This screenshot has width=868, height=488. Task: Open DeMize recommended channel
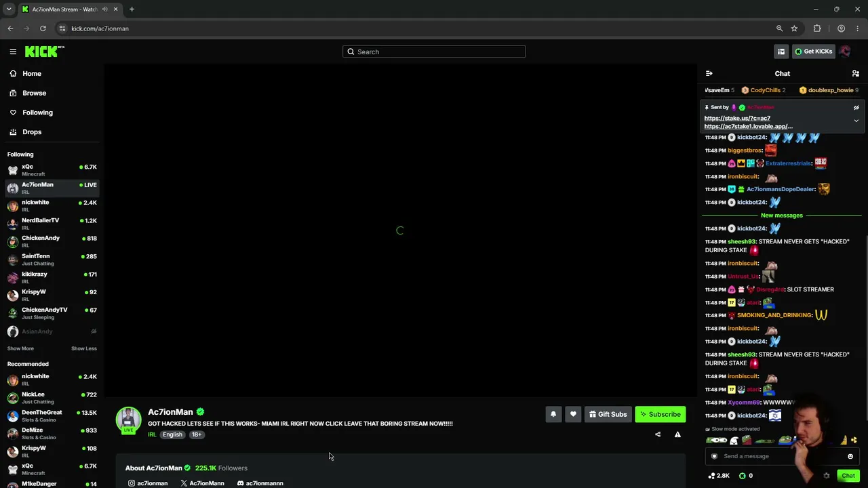pyautogui.click(x=52, y=434)
